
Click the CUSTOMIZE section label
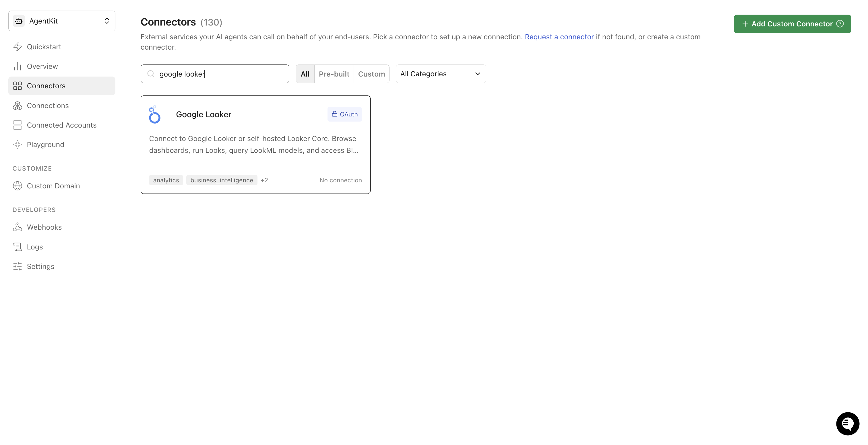pyautogui.click(x=32, y=168)
